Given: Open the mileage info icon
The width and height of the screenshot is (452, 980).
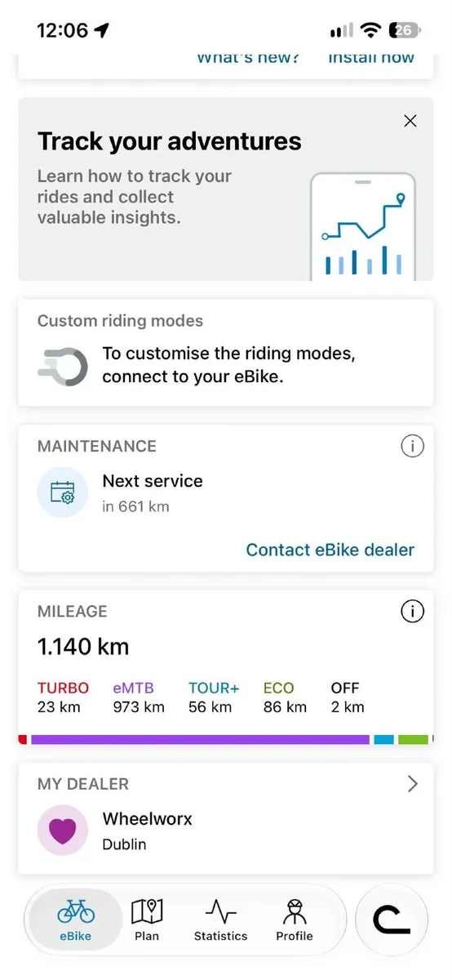Looking at the screenshot, I should (412, 611).
